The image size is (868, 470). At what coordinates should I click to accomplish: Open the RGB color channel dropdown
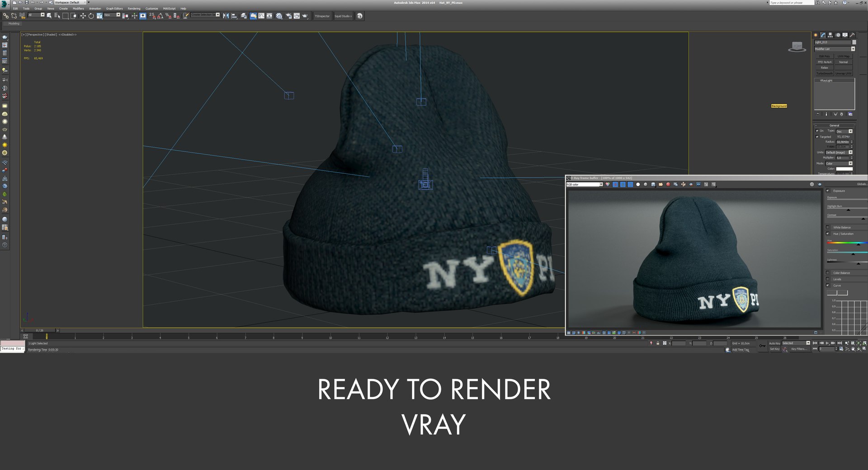pyautogui.click(x=585, y=185)
